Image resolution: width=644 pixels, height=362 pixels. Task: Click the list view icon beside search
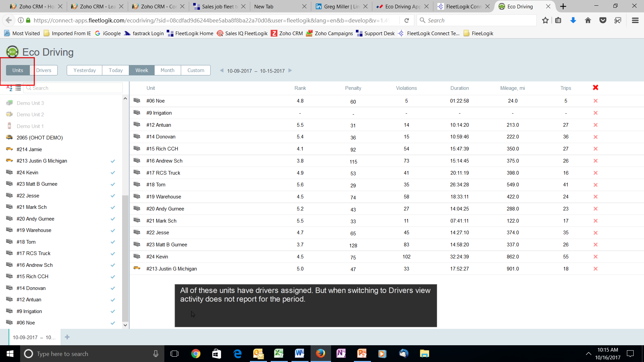pyautogui.click(x=18, y=88)
